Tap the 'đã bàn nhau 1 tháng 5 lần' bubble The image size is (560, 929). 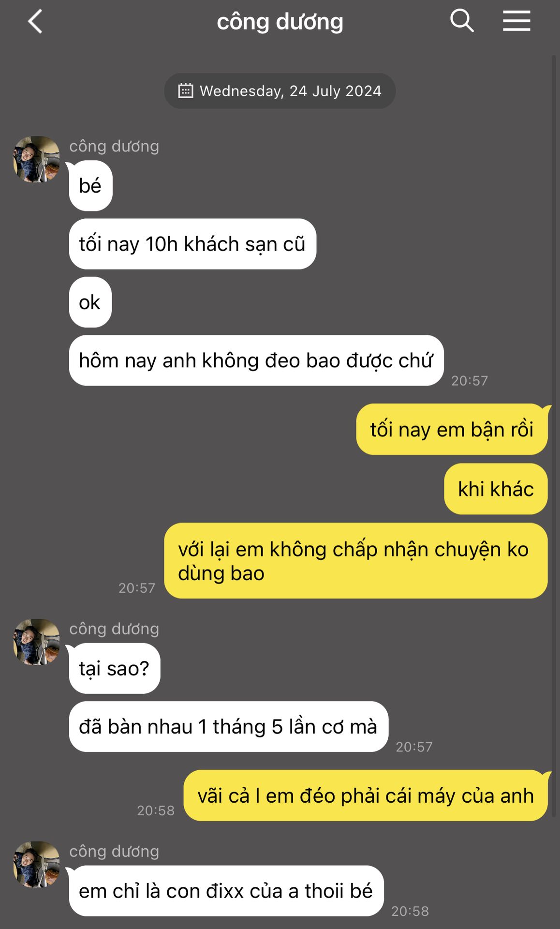228,727
